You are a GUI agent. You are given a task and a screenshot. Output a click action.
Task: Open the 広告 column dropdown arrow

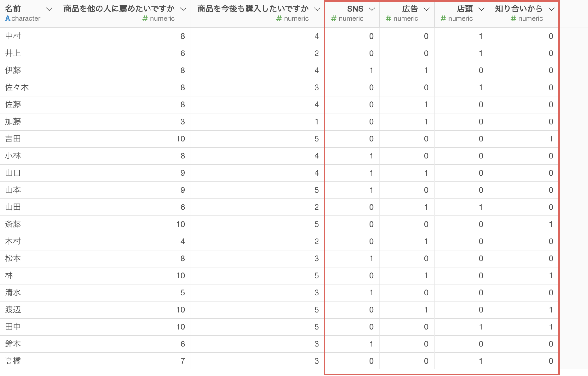(426, 9)
